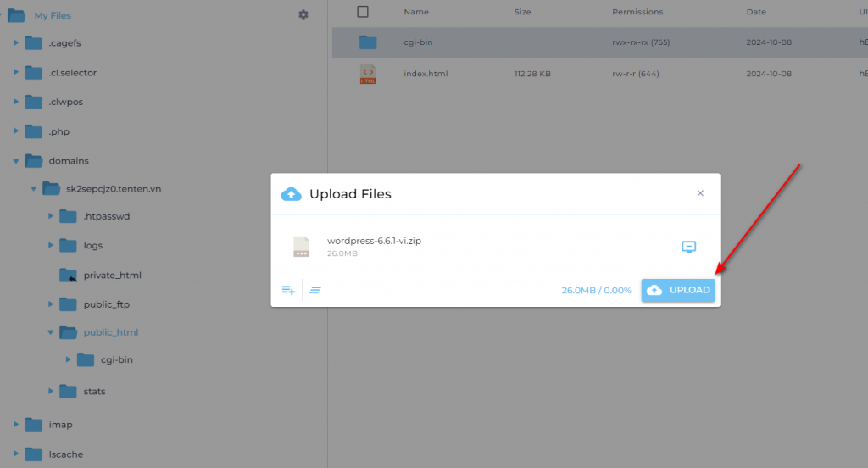Screen dimensions: 868x468
Task: Select public_ftp folder in tree
Action: [106, 304]
